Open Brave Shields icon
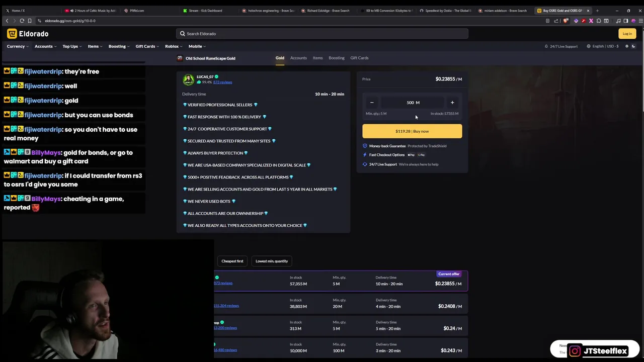 coord(566,21)
